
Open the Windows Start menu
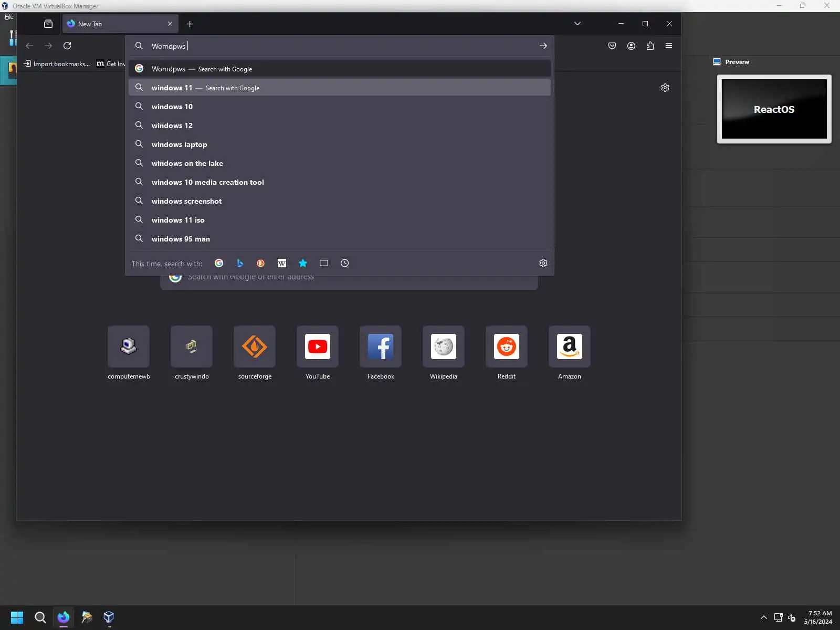17,617
